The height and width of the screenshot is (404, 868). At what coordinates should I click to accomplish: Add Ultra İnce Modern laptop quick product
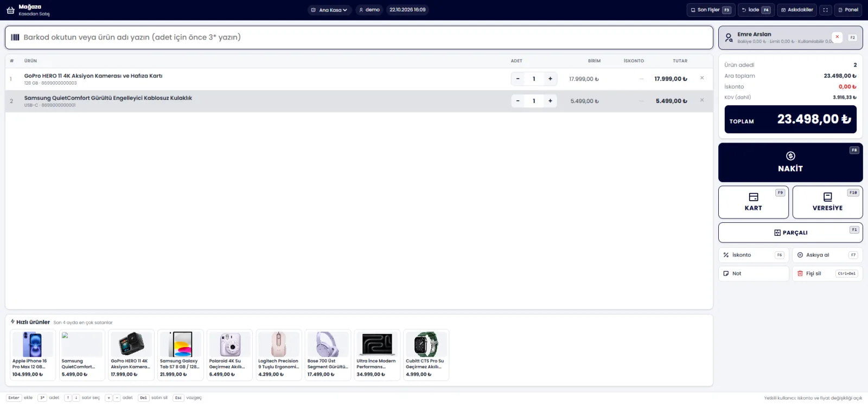point(377,355)
